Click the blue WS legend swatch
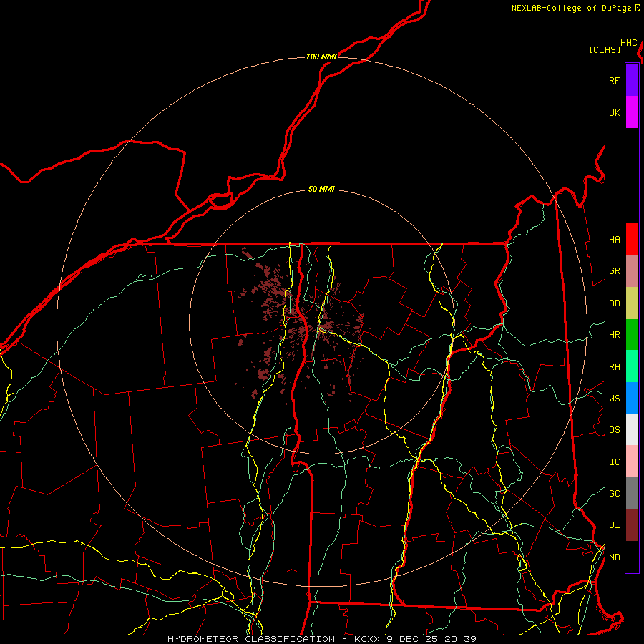This screenshot has width=644, height=644. [x=632, y=398]
